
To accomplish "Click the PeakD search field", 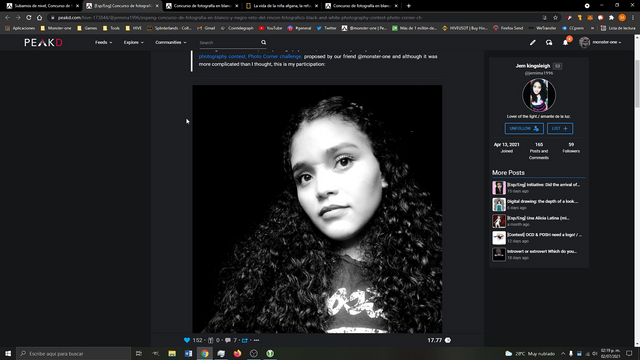I will pyautogui.click(x=229, y=42).
